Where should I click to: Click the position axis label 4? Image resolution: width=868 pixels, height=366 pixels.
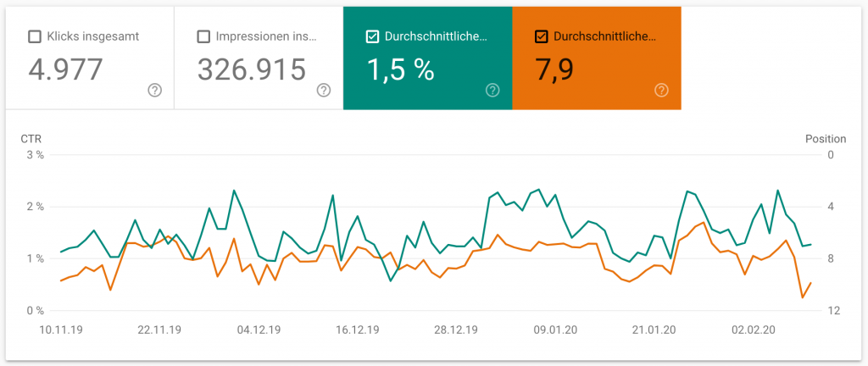(x=831, y=207)
